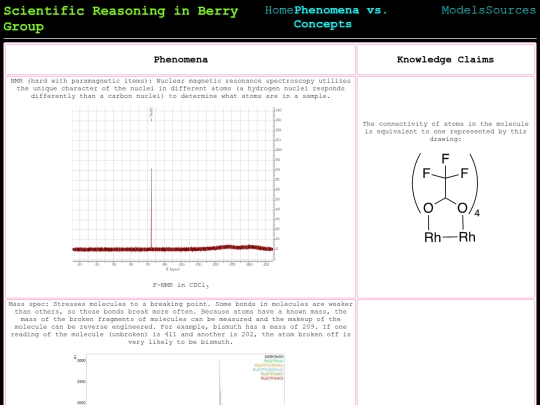This screenshot has height=405, width=540.
Task: Click the F-NMR spectrum graph image
Action: [177, 189]
